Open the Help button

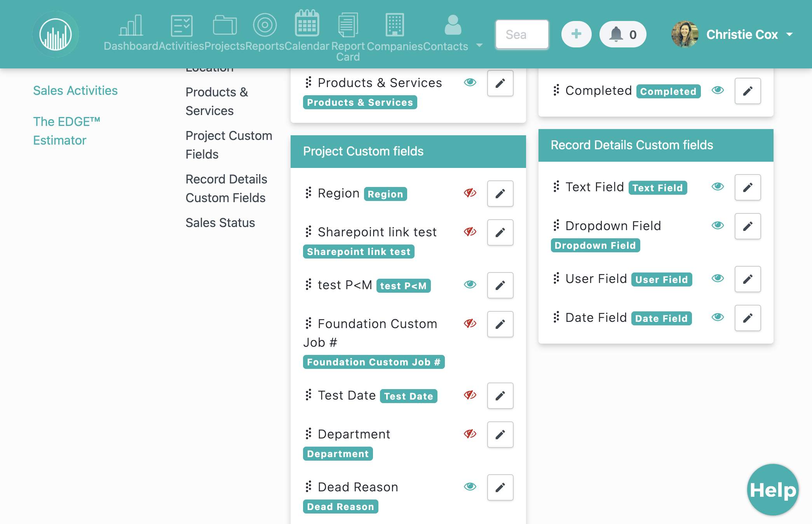point(772,490)
